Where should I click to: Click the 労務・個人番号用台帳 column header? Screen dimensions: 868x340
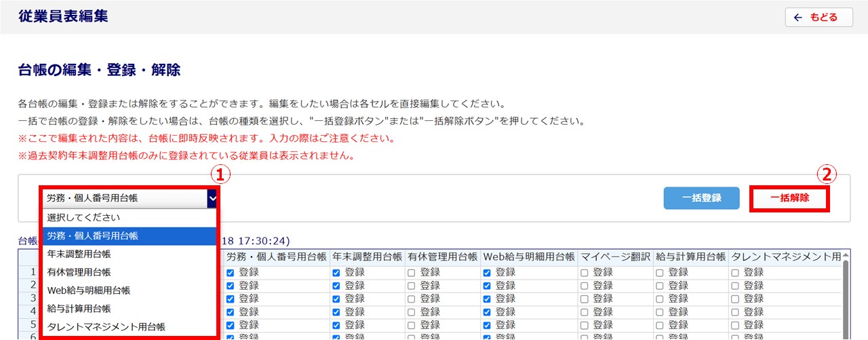(x=276, y=258)
